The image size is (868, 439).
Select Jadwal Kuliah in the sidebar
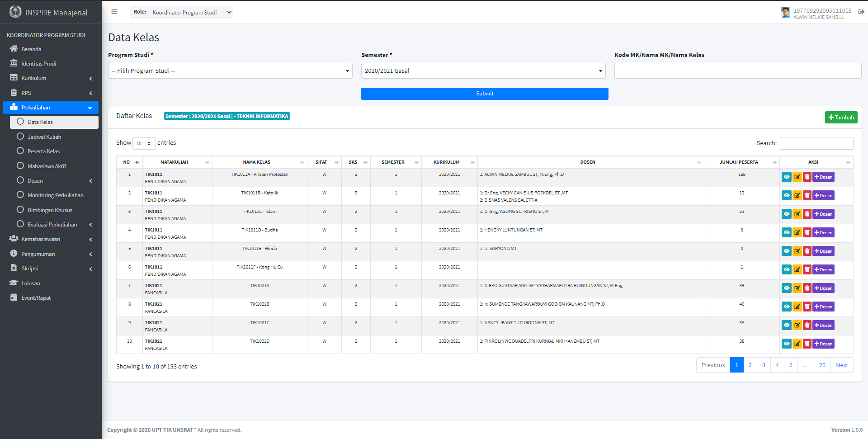tap(44, 137)
